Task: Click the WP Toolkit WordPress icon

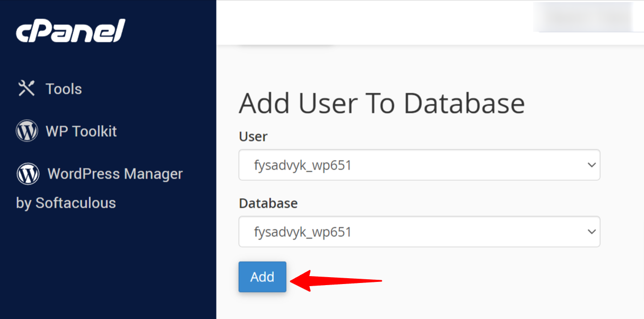Action: pos(28,131)
